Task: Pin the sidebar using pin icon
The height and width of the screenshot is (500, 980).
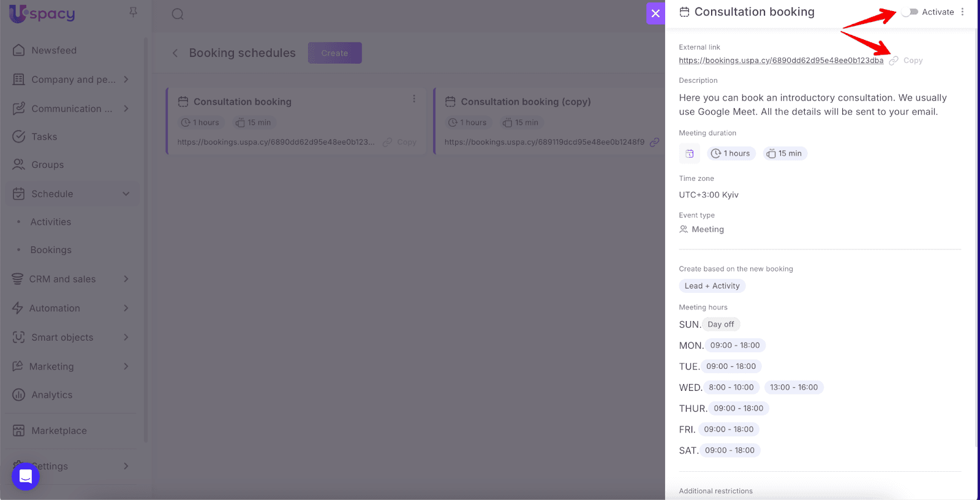Action: 133,12
